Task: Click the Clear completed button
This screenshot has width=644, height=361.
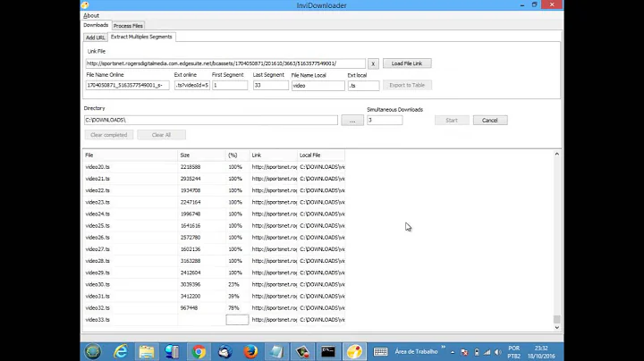Action: (109, 135)
